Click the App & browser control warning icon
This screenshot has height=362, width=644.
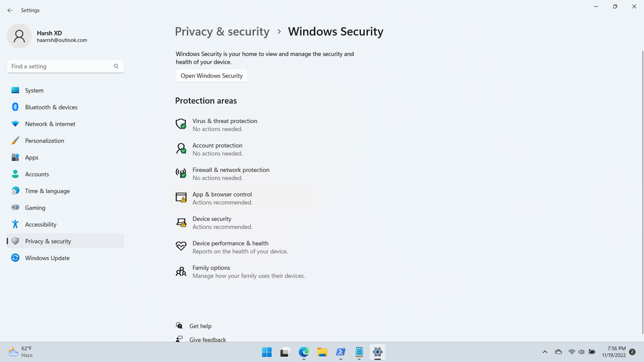pyautogui.click(x=181, y=197)
